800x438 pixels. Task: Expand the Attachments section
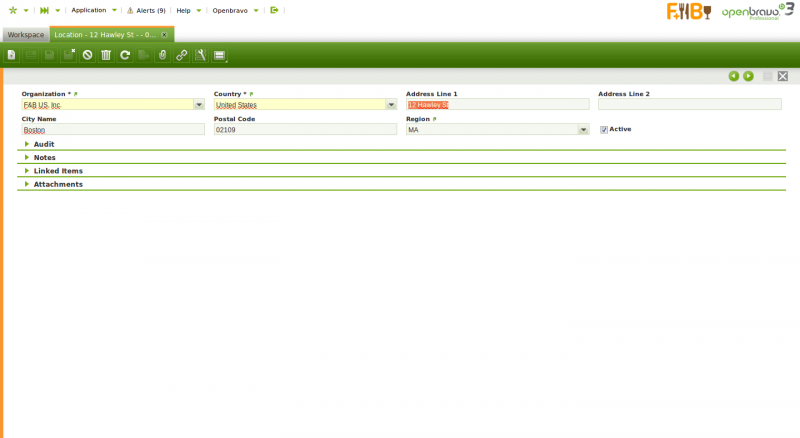point(57,184)
